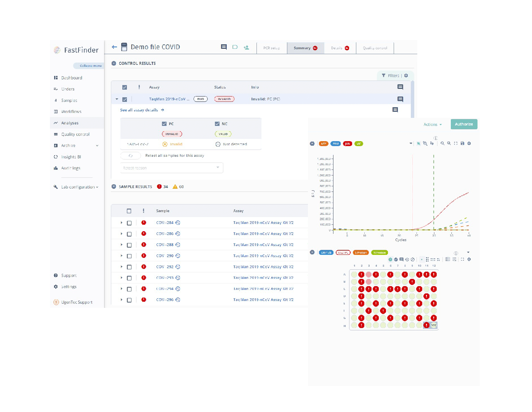Open history icon next to COV--284

(178, 223)
